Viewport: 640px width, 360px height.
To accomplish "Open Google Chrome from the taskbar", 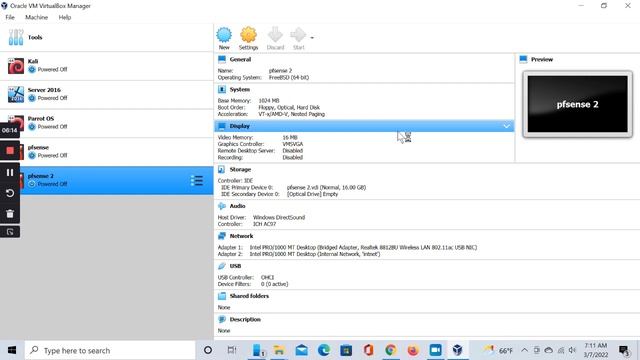I will (391, 350).
